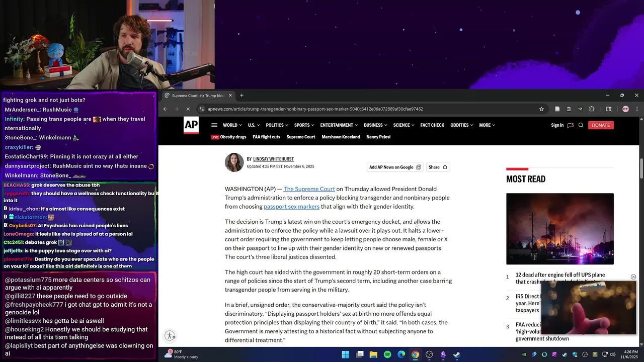Image resolution: width=644 pixels, height=362 pixels.
Task: Click the Share button
Action: (x=438, y=167)
